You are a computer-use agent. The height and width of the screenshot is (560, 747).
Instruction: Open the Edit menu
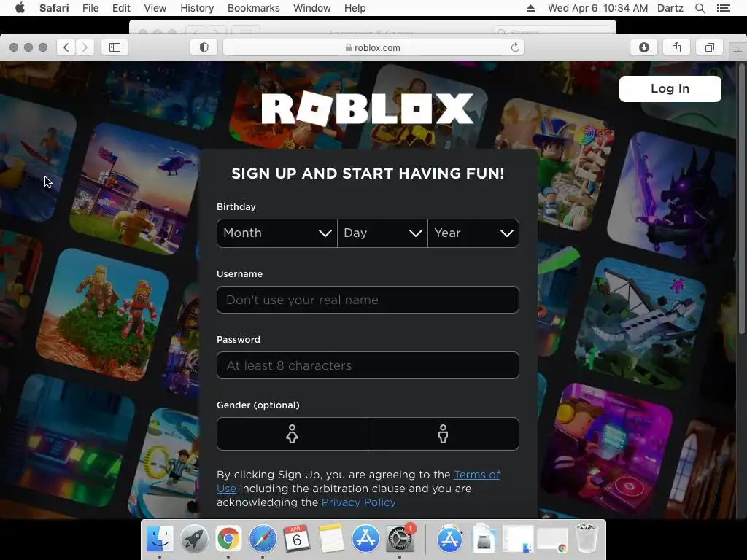[x=121, y=8]
